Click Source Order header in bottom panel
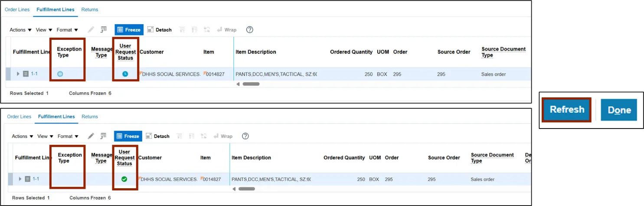The image size is (644, 206). [444, 158]
